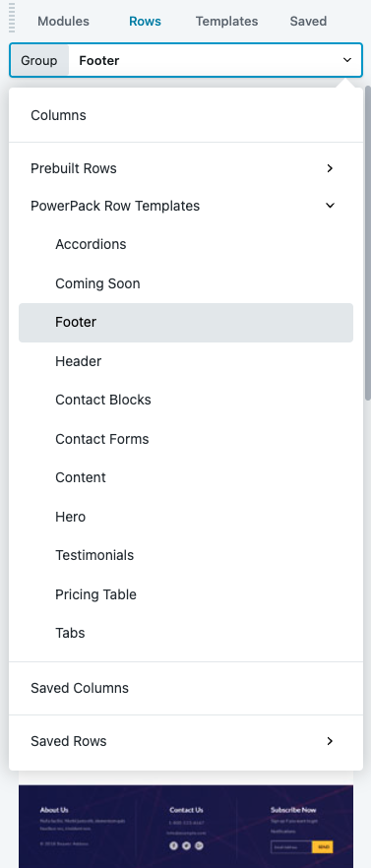Select the Rows tab
371x868 pixels.
pos(145,22)
